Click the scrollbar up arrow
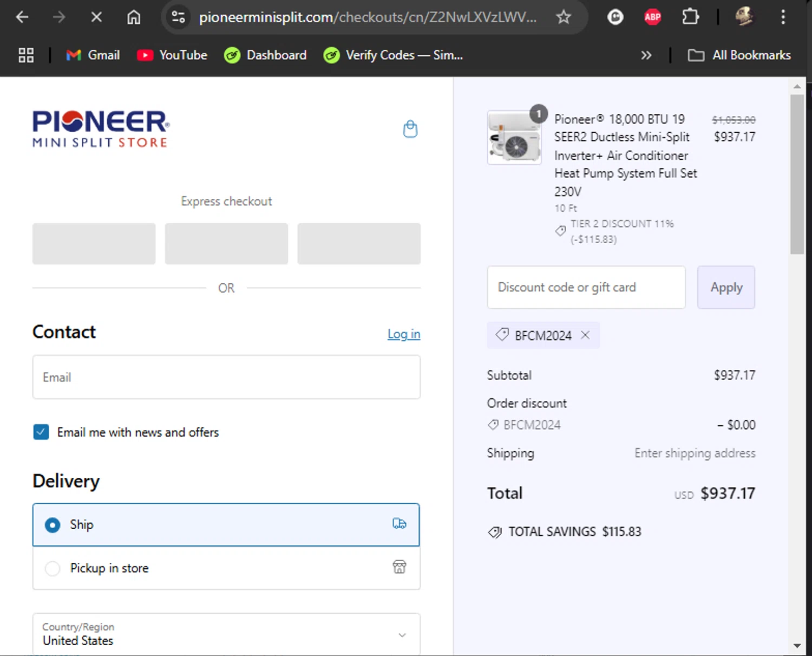 pos(797,87)
